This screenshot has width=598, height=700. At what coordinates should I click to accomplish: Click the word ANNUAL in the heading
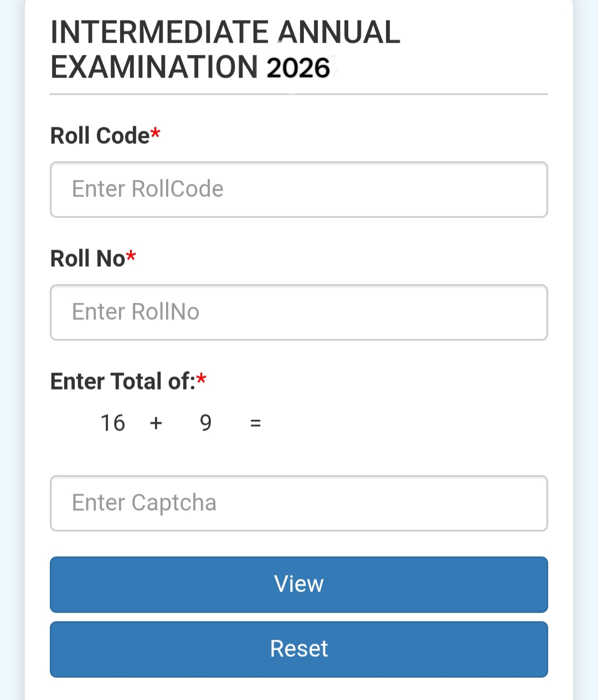point(338,32)
